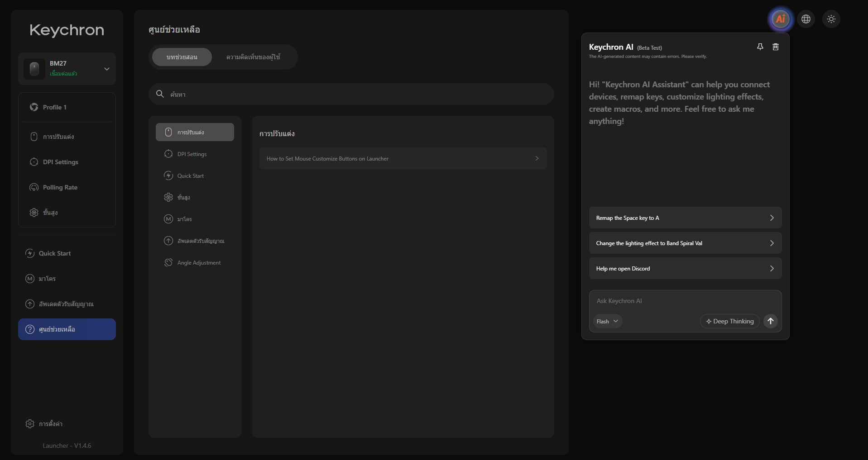Screen dimensions: 868x460
Task: Select การปรับแต่ง help category
Action: click(195, 132)
